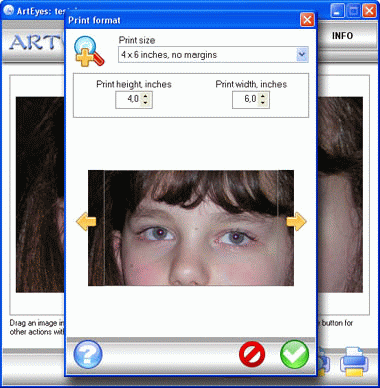Cancel with the red prohibition icon
Image resolution: width=380 pixels, height=388 pixels.
(252, 354)
